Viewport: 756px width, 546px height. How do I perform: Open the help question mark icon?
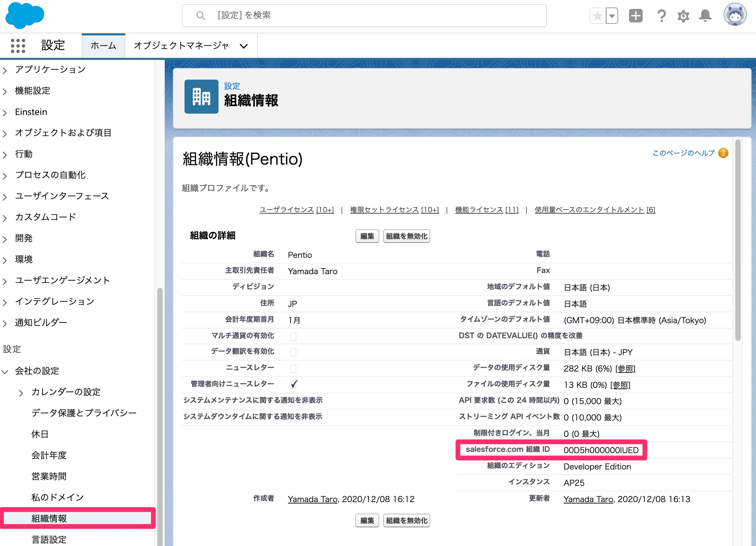pyautogui.click(x=661, y=16)
